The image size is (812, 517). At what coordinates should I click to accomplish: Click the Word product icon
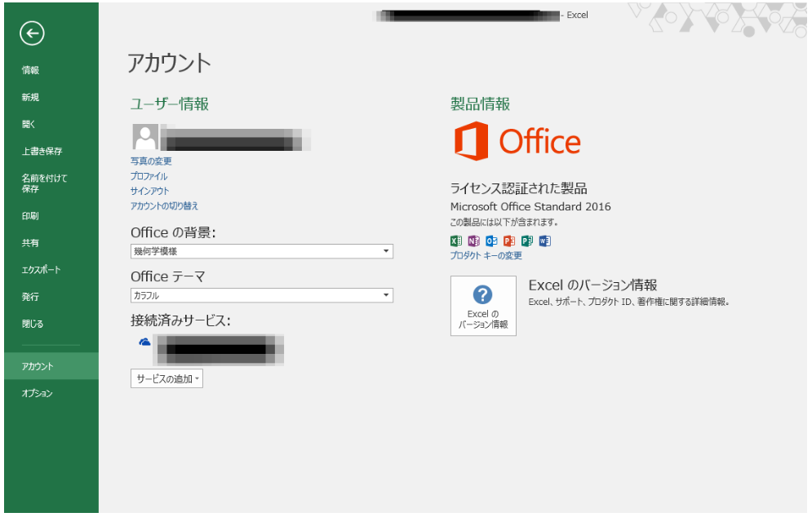(x=545, y=241)
